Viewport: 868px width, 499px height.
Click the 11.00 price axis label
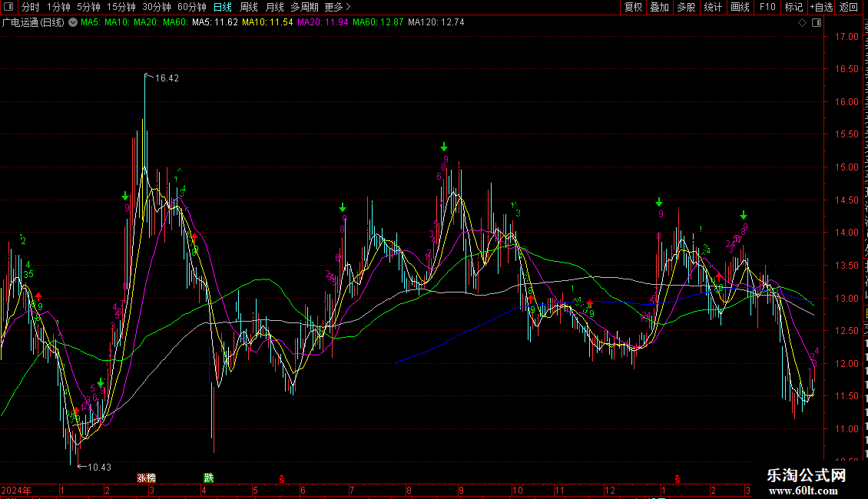pos(847,428)
